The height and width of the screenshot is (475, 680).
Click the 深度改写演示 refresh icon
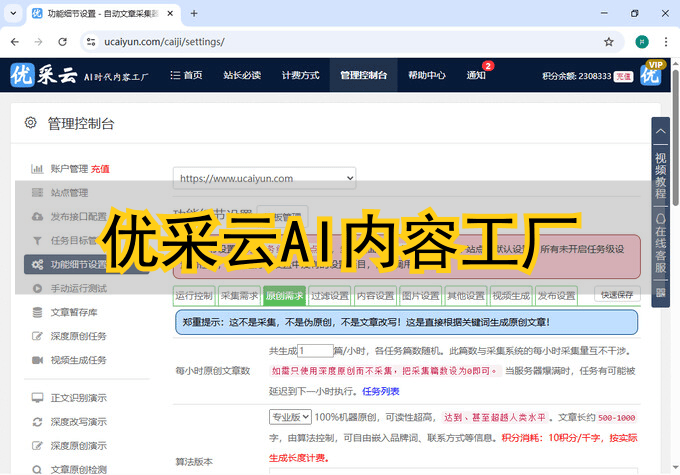(37, 421)
